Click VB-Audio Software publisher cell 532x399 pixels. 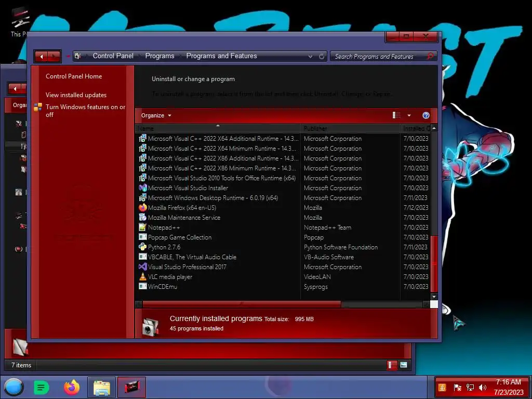(329, 257)
